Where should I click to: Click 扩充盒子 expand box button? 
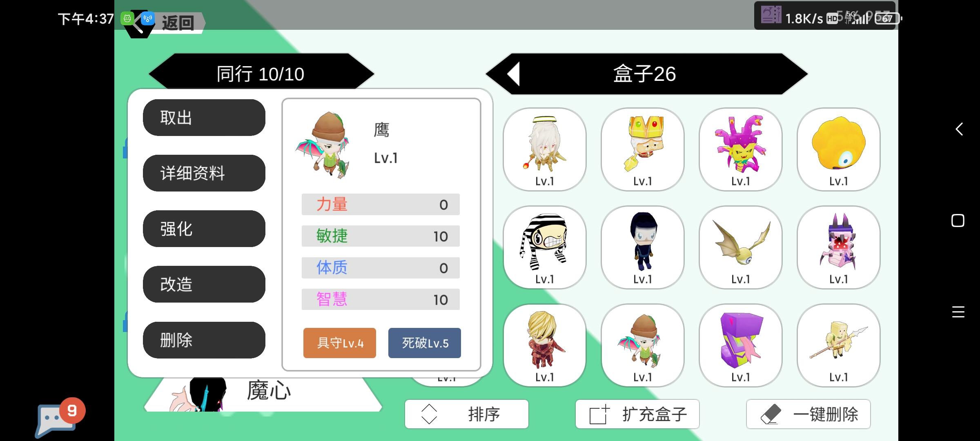coord(637,414)
